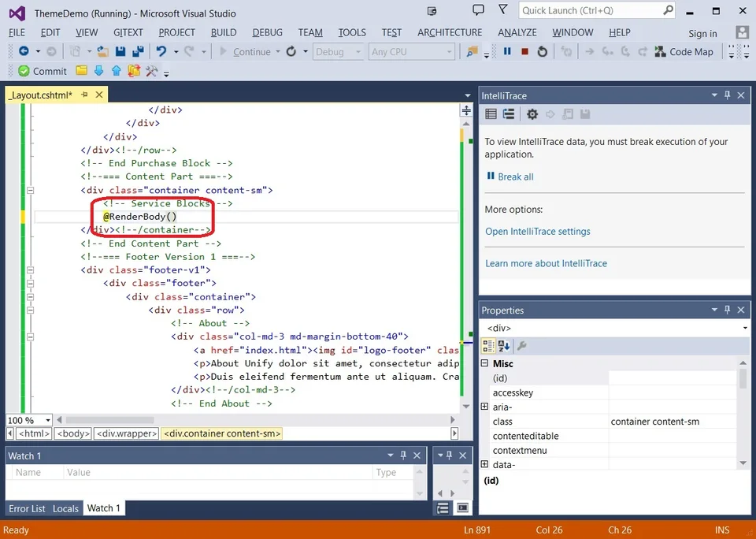The height and width of the screenshot is (539, 756).
Task: Open IntelliTrace window position dropdown arrow
Action: click(714, 95)
